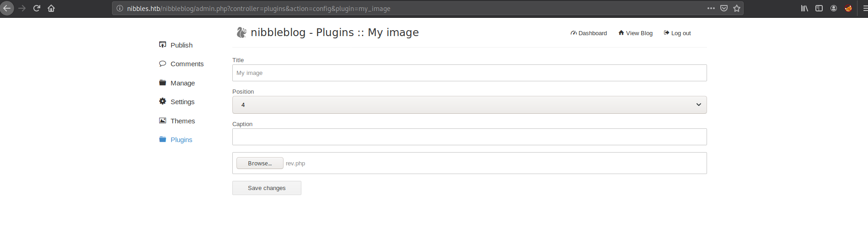The height and width of the screenshot is (238, 868).
Task: Click the Save changes button
Action: (267, 188)
